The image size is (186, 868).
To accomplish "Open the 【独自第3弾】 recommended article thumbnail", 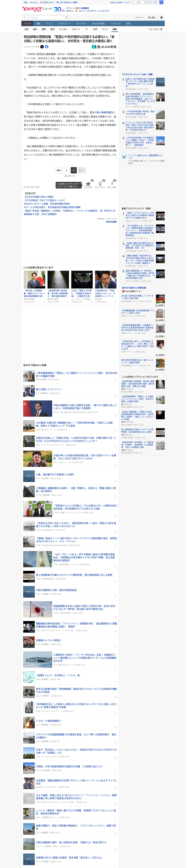I will [58, 279].
